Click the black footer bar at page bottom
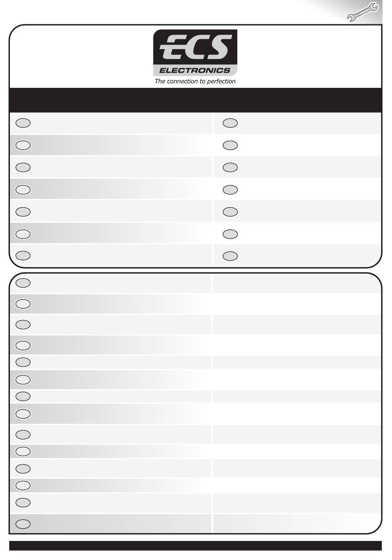 point(195,546)
